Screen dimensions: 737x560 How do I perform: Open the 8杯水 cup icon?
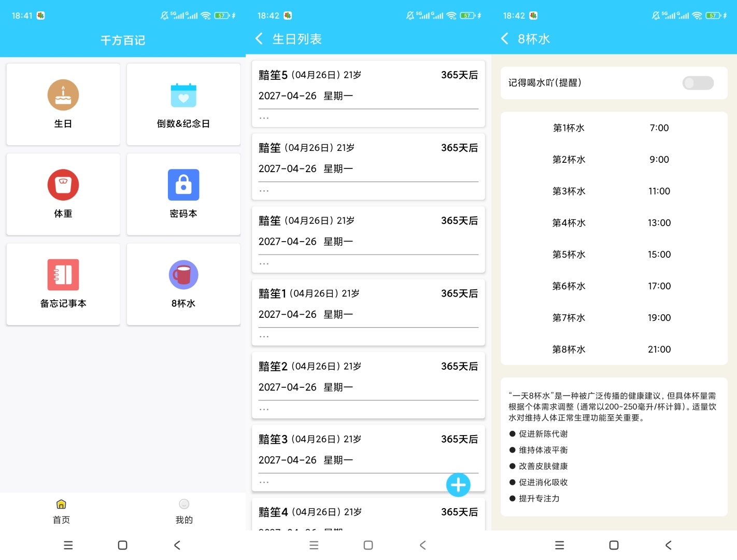coord(183,274)
